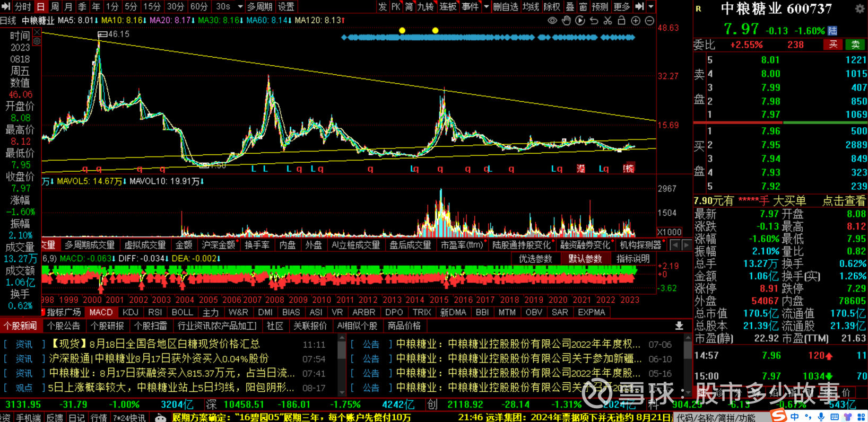Undo the last drawing via the back arrow
The height and width of the screenshot is (422, 868).
[x=594, y=21]
